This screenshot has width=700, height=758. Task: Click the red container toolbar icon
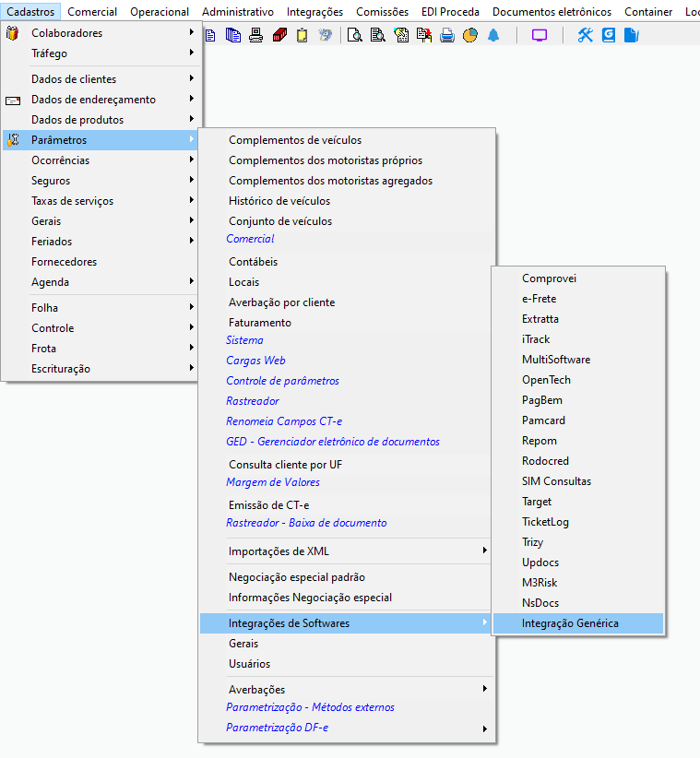pos(279,35)
